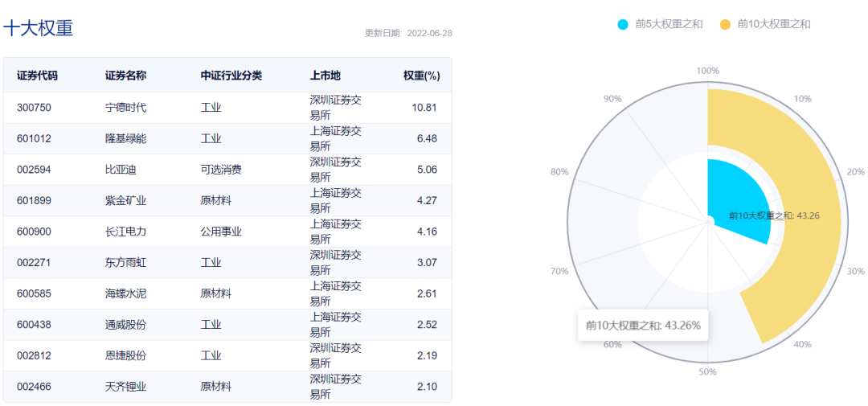The width and height of the screenshot is (868, 406).
Task: Click the 50% axis label on chart
Action: pos(707,371)
